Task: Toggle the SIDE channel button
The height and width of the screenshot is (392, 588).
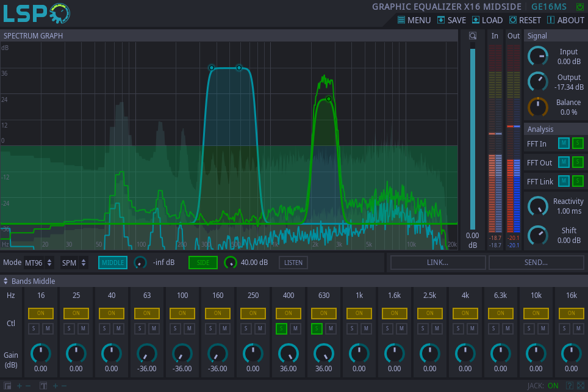Action: [x=203, y=263]
